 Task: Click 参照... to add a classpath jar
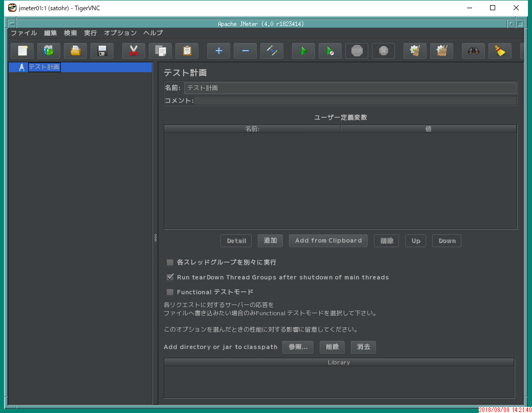[x=298, y=347]
